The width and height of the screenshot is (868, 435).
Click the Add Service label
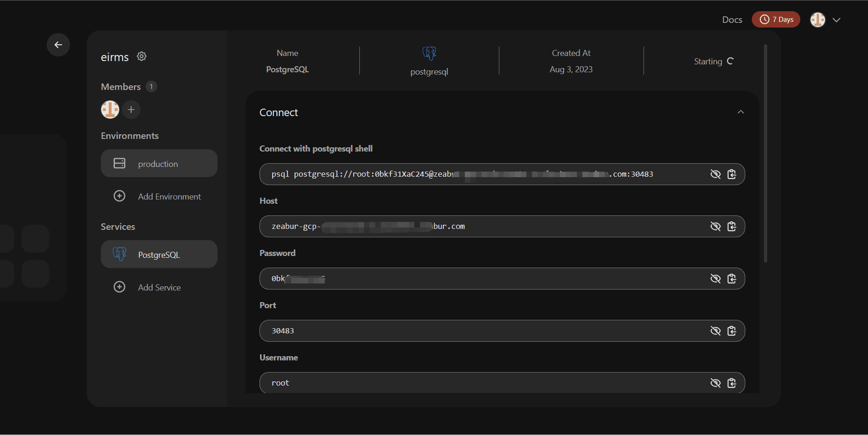point(159,288)
